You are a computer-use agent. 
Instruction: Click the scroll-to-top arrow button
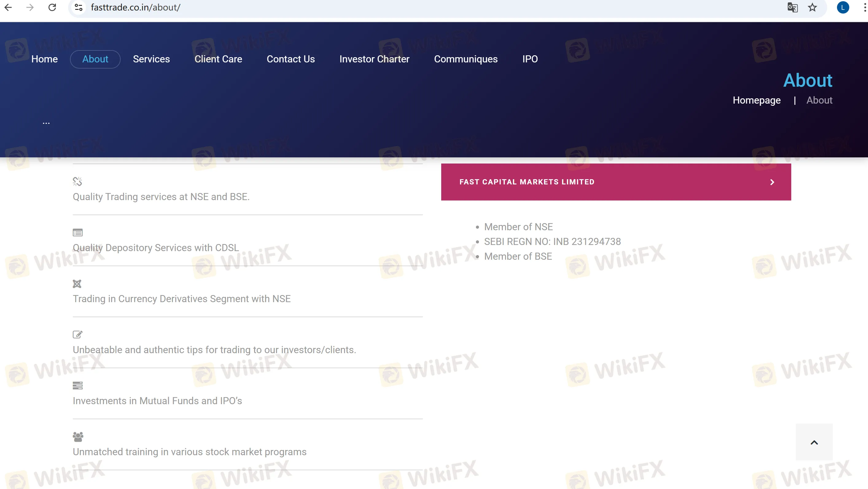[814, 442]
